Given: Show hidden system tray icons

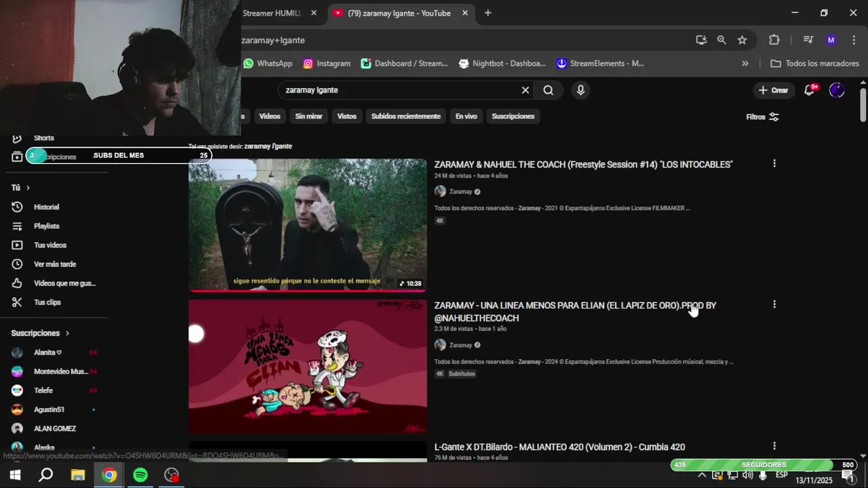Looking at the screenshot, I should (x=702, y=475).
